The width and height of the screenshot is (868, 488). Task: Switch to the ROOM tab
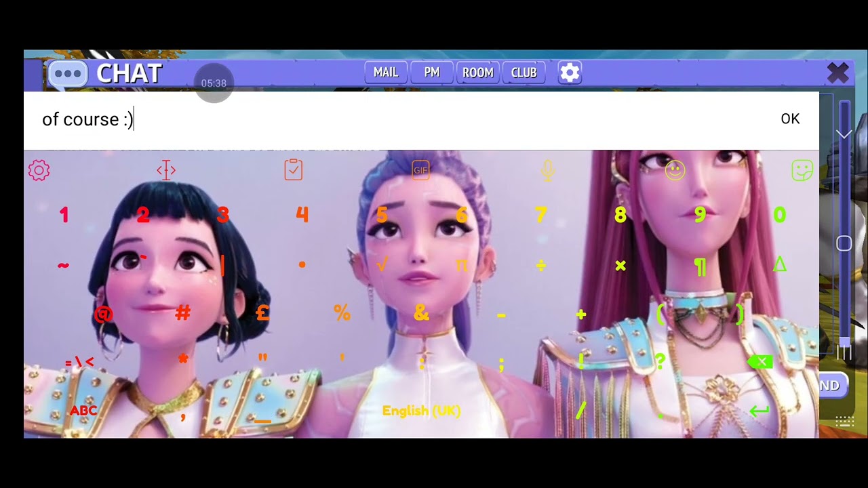pos(478,73)
